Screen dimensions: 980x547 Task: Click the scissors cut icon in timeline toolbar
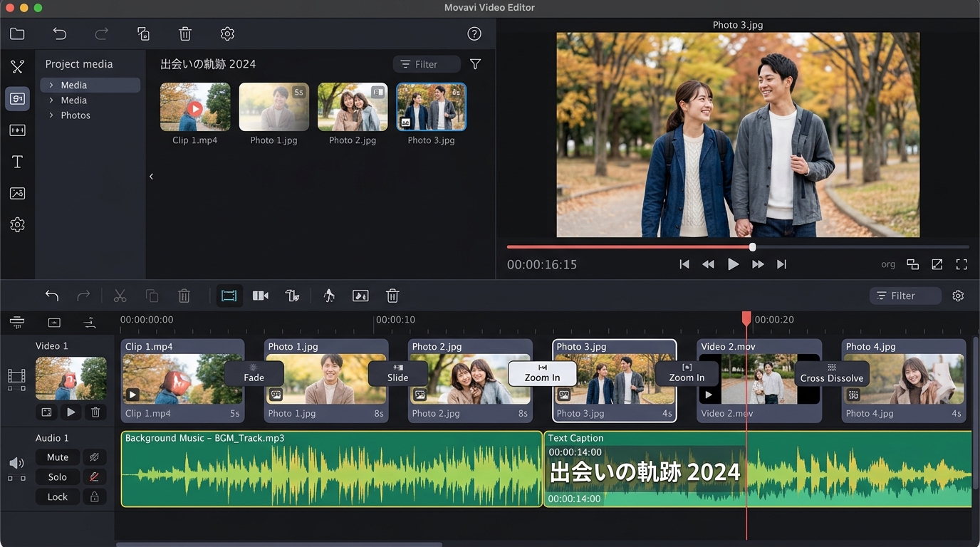(x=120, y=296)
